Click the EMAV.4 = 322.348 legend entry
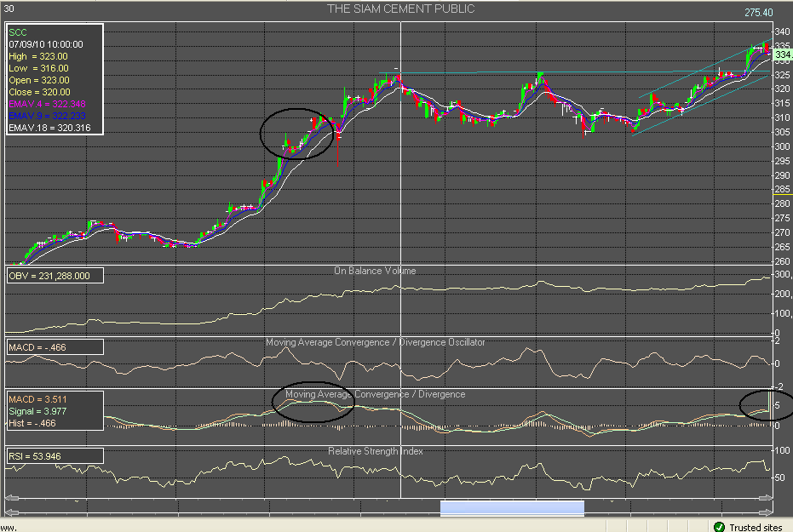 (47, 104)
